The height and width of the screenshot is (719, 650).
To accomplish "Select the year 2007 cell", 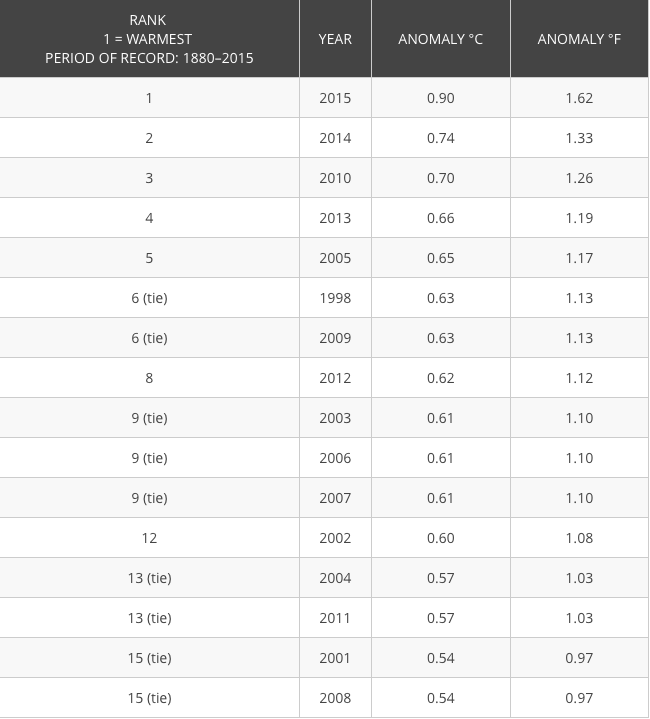I will click(335, 498).
